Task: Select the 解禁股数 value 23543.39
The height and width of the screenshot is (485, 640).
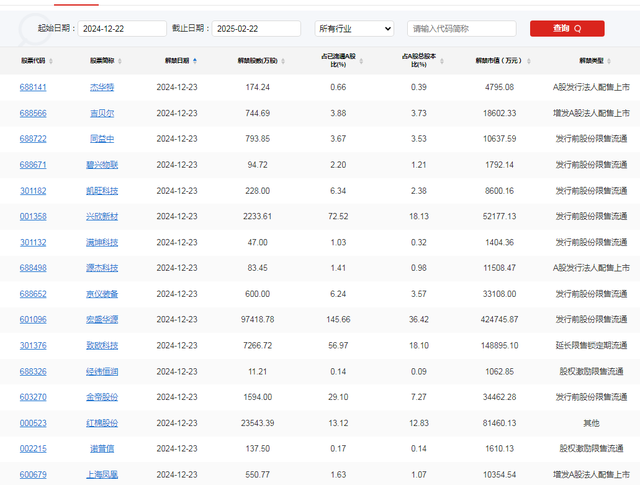Action: point(258,423)
